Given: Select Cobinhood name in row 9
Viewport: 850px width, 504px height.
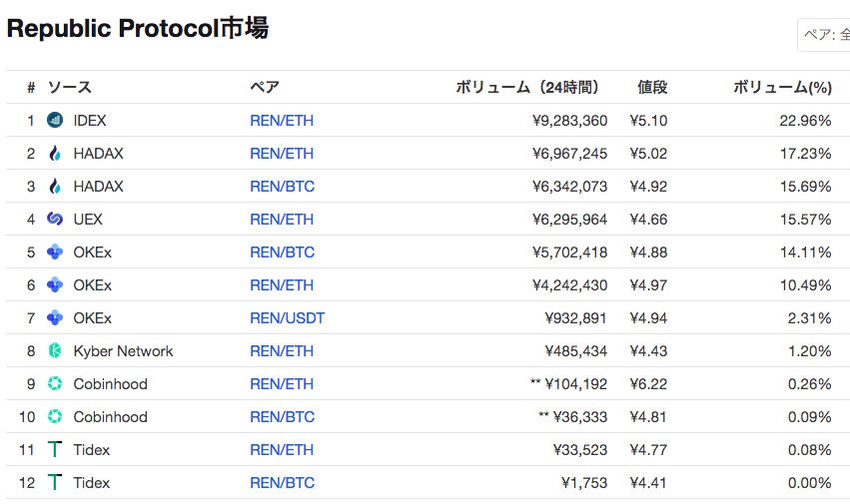Looking at the screenshot, I should point(110,384).
